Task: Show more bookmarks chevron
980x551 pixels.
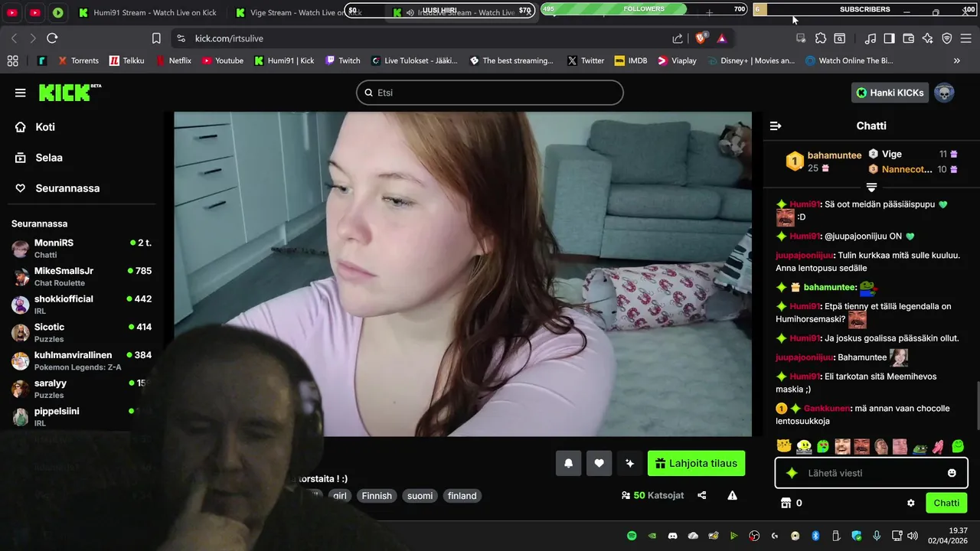Action: point(956,60)
